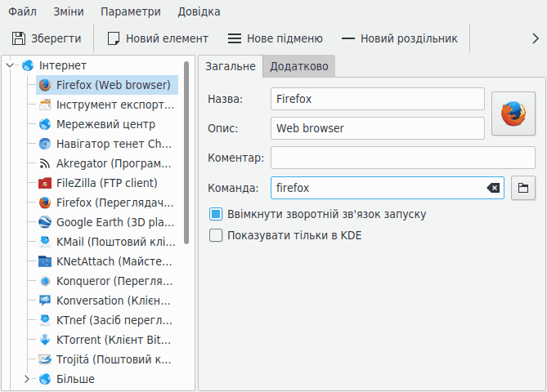Image resolution: width=547 pixels, height=392 pixels.
Task: Click Новий елемент toolbar button
Action: click(x=158, y=38)
